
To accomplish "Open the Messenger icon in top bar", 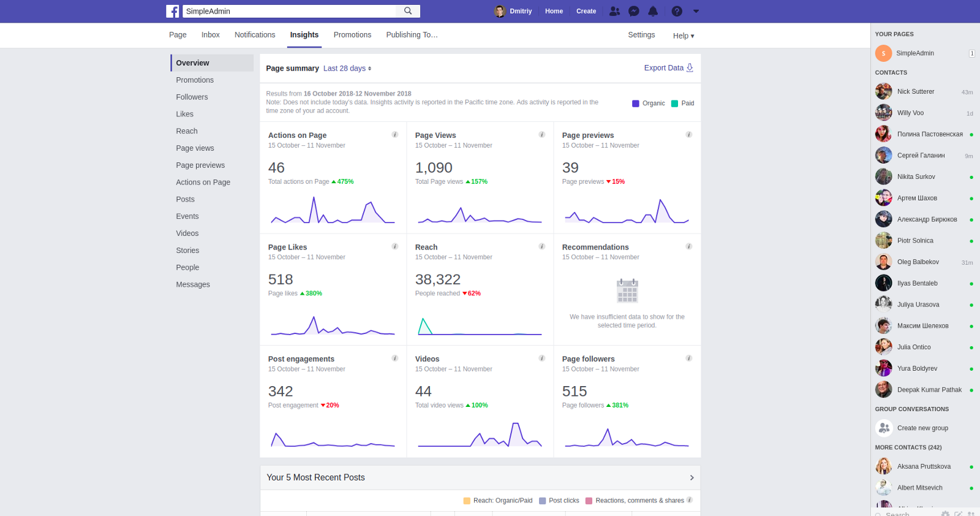I will [634, 11].
